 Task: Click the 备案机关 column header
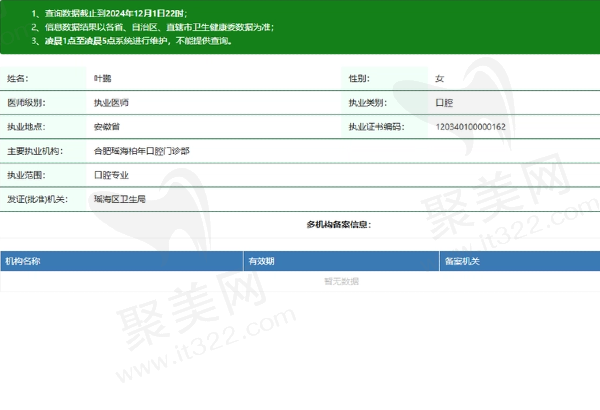coord(462,261)
